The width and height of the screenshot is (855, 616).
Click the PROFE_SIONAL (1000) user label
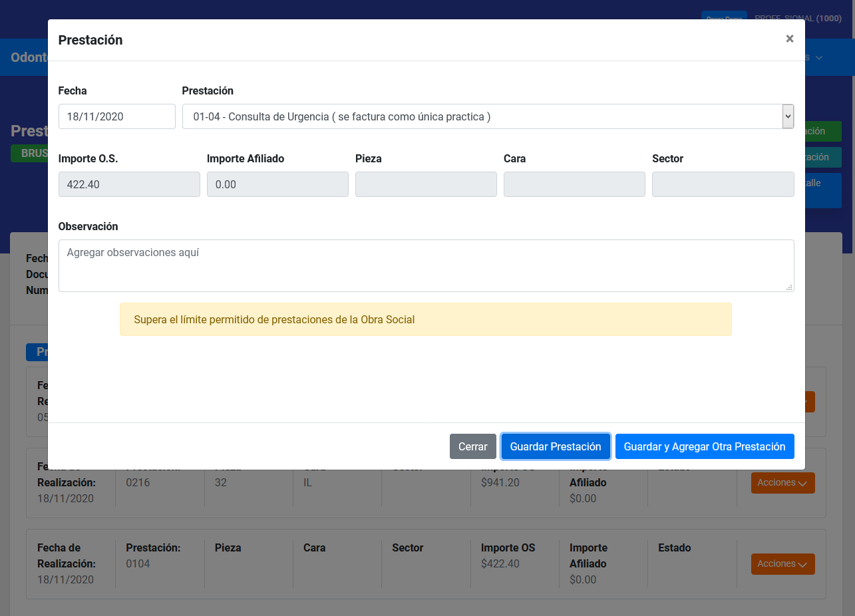pyautogui.click(x=798, y=18)
